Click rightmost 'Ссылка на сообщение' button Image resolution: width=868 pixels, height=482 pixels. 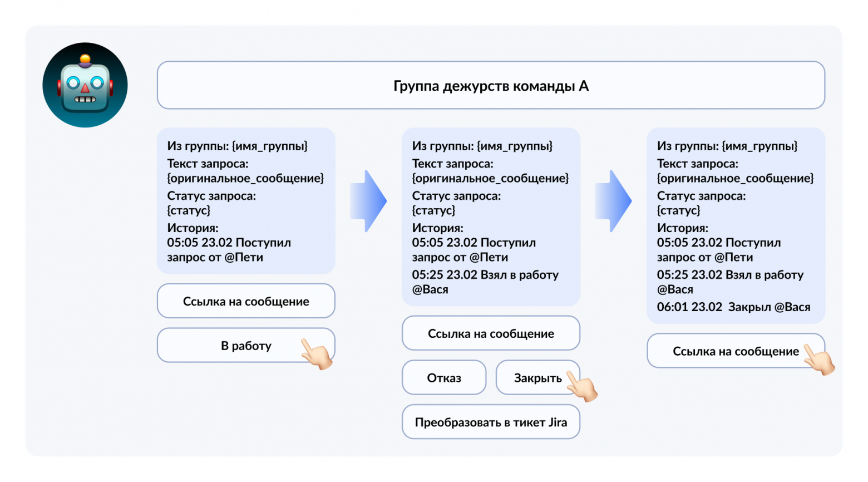click(x=736, y=351)
